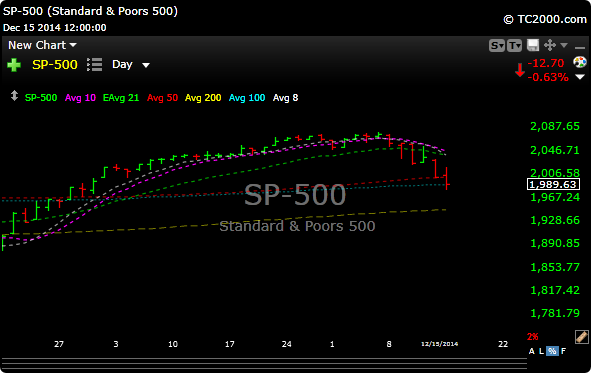Screen dimensions: 591x373
Task: Click the 1,781.79 price axis label
Action: (x=555, y=313)
